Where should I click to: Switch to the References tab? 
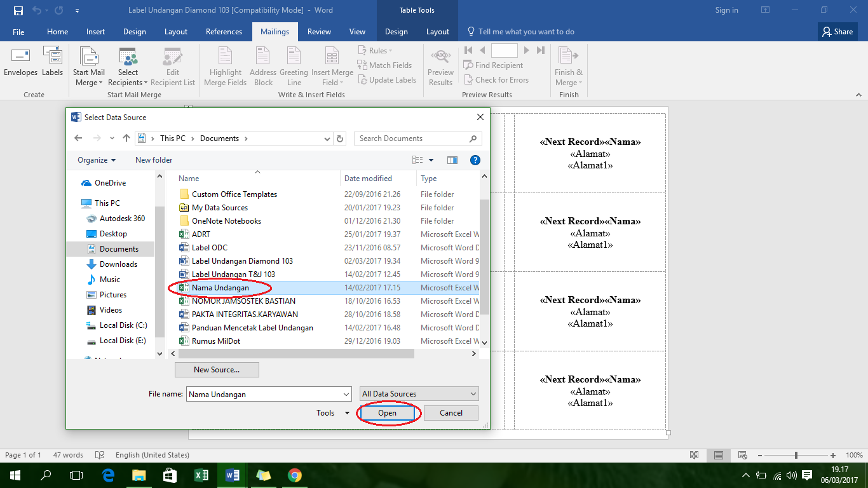pos(224,32)
